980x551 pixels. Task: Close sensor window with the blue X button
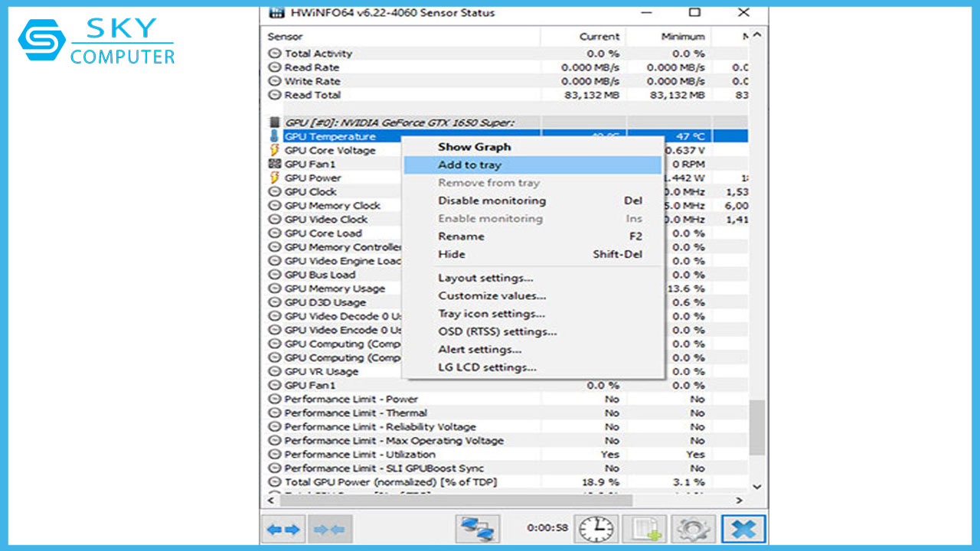point(743,530)
